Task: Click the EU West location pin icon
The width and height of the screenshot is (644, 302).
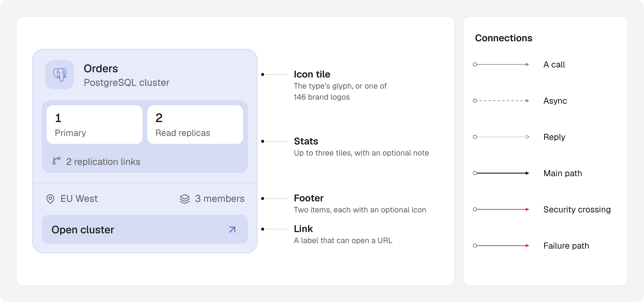Action: (50, 199)
